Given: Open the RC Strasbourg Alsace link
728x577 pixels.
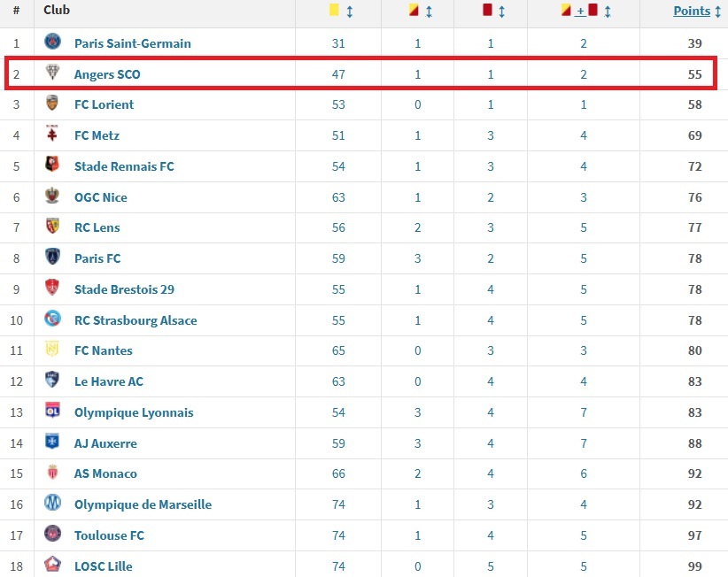Looking at the screenshot, I should point(136,320).
